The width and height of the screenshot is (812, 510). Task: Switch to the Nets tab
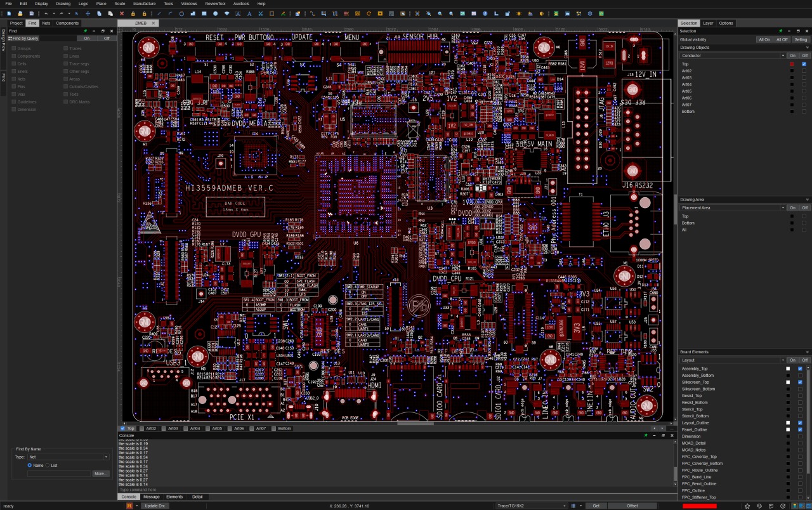pyautogui.click(x=46, y=23)
